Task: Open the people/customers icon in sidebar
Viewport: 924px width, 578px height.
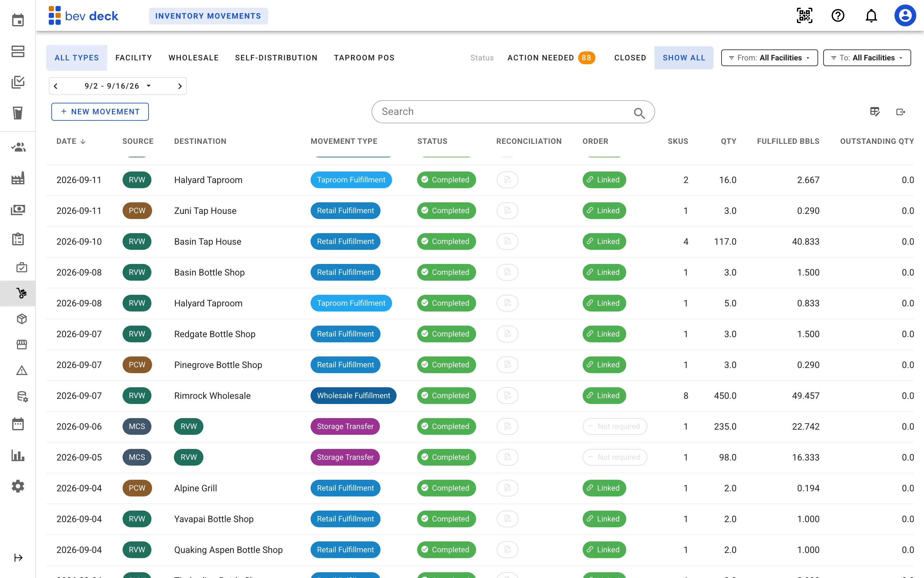Action: (x=18, y=147)
